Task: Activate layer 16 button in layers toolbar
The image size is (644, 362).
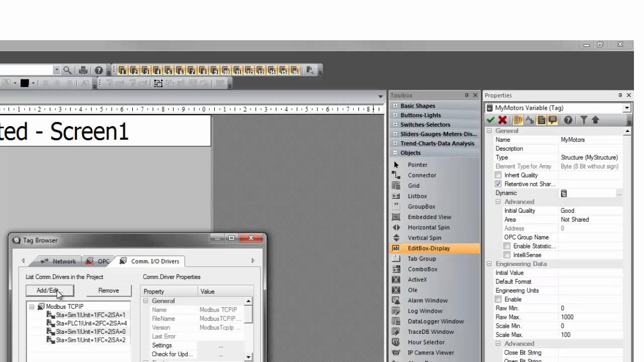Action: (x=295, y=70)
